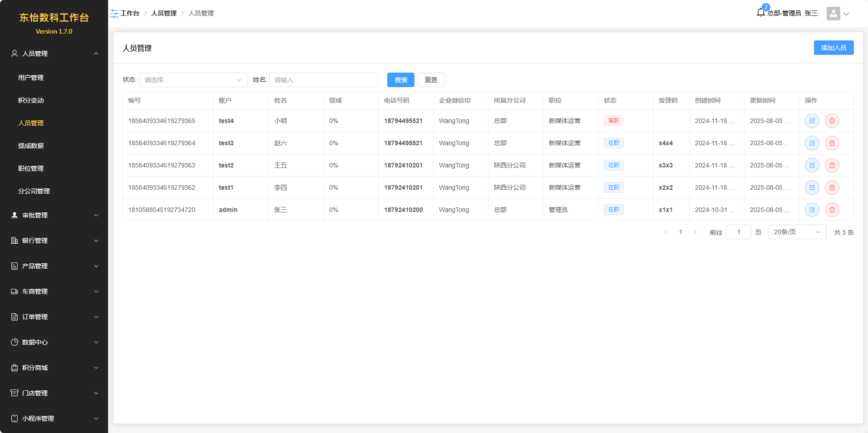Click edit icon for admin row

click(x=812, y=210)
